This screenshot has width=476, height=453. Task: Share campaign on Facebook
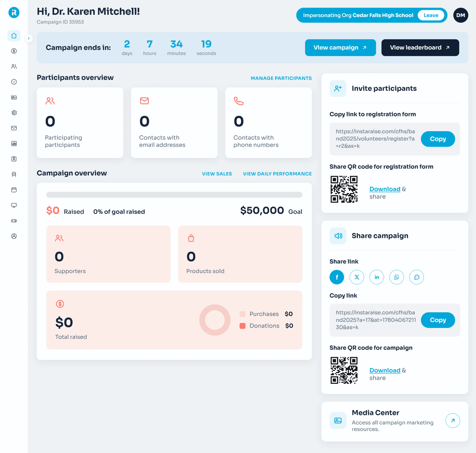point(337,277)
